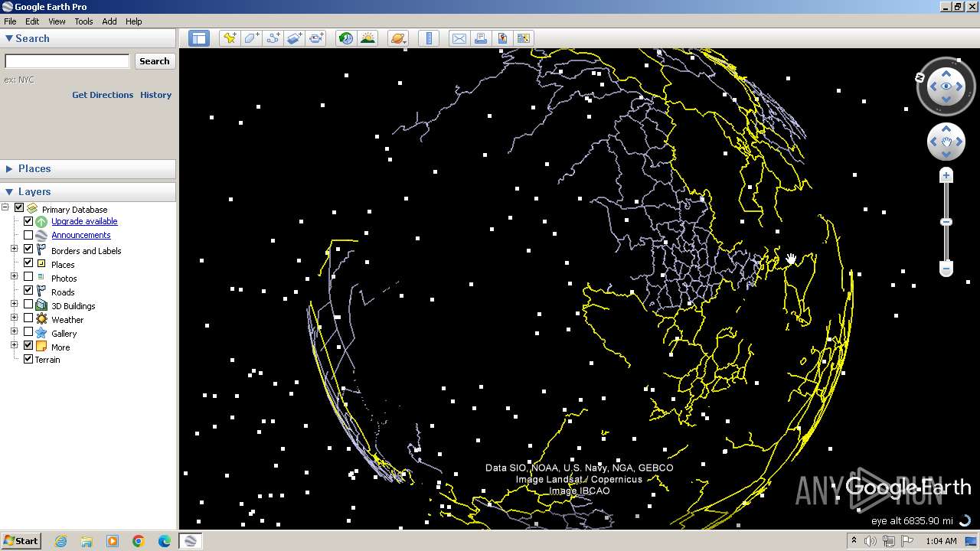Click the eye in the Look joystick

point(946,86)
